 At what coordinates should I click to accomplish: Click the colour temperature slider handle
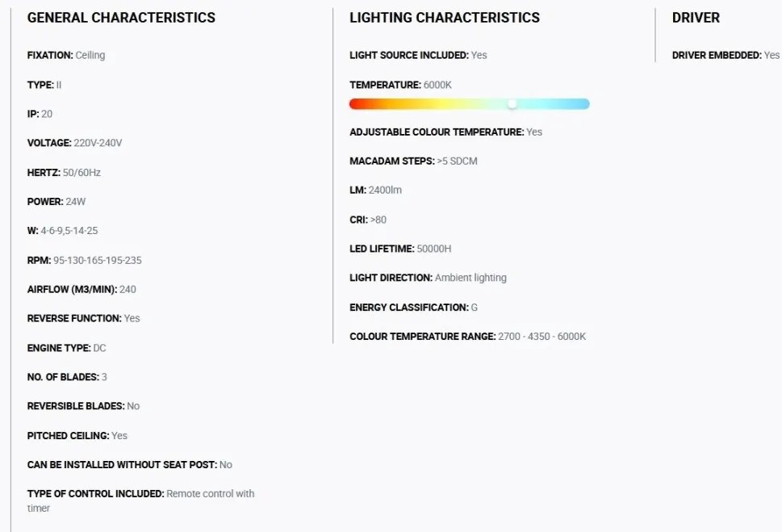(x=512, y=104)
